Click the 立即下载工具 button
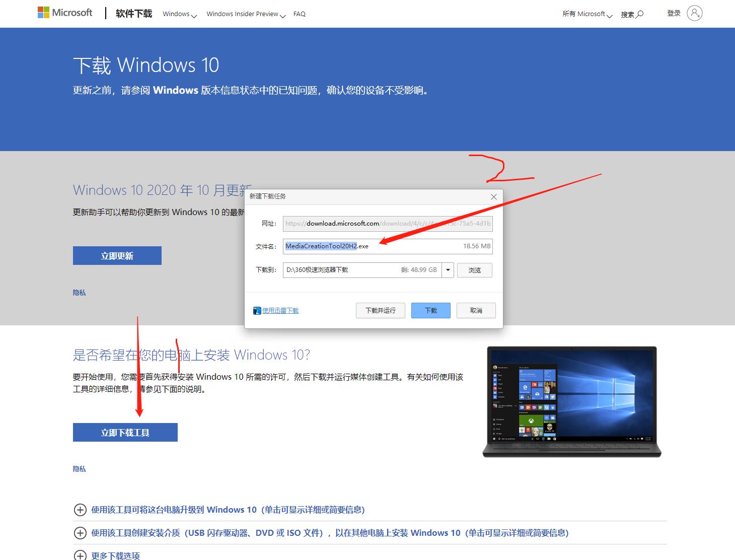Screen dimensions: 735x560 pos(125,433)
